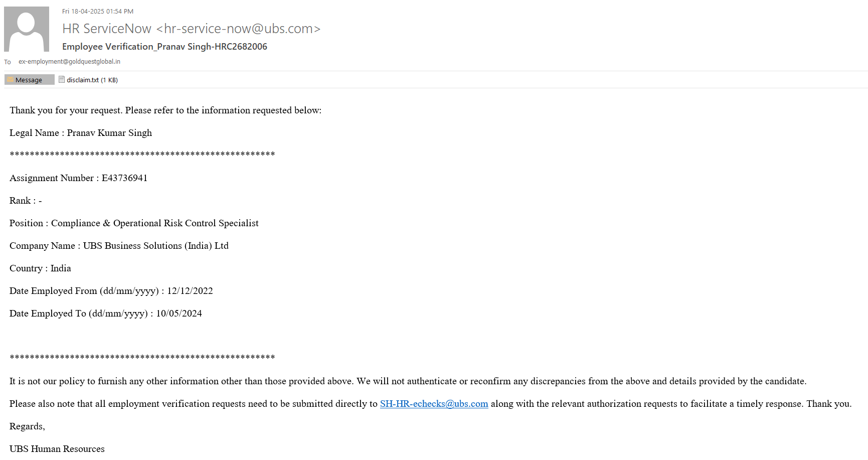Click the Employee Verification subject line
The width and height of the screenshot is (868, 460).
[164, 47]
